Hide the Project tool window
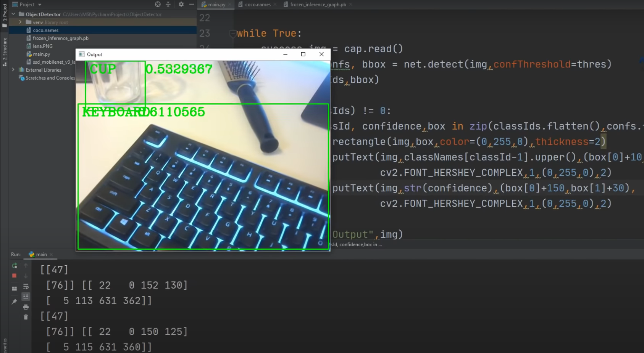This screenshot has width=644, height=353. click(x=192, y=4)
